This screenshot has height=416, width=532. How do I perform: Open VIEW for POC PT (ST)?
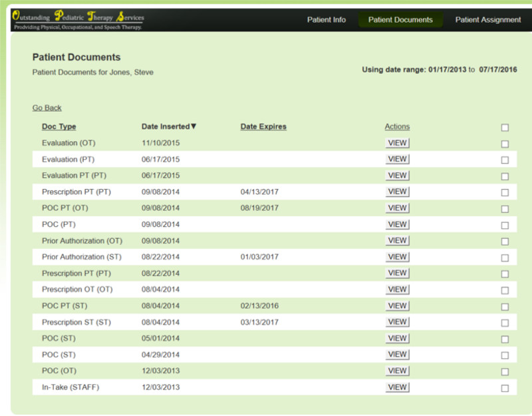click(x=397, y=306)
